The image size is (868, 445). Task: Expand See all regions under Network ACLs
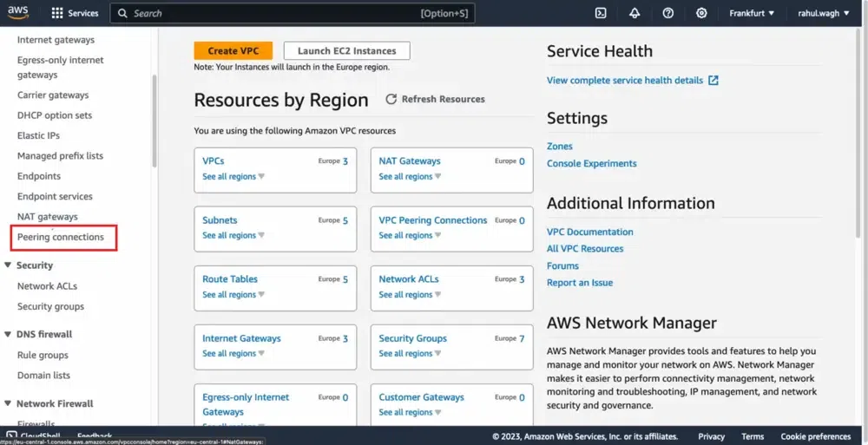pyautogui.click(x=410, y=294)
